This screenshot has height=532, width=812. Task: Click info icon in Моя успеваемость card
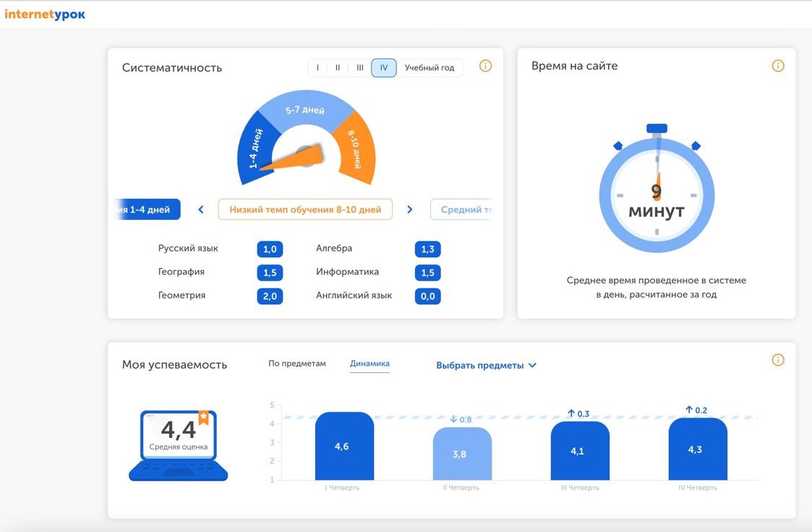[778, 360]
